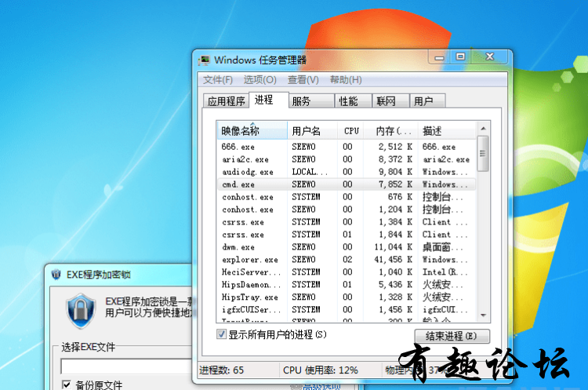This screenshot has width=588, height=390.
Task: Sort processes by CPU column header
Action: (350, 131)
